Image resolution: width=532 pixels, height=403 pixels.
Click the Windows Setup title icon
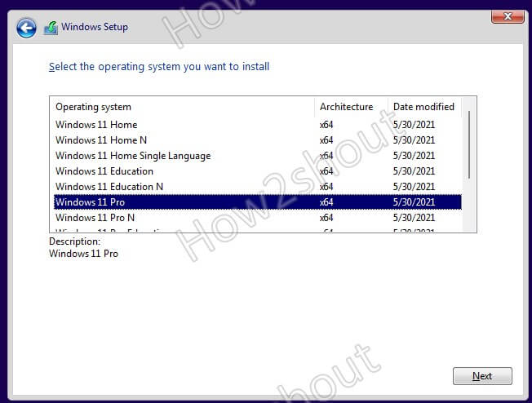51,28
